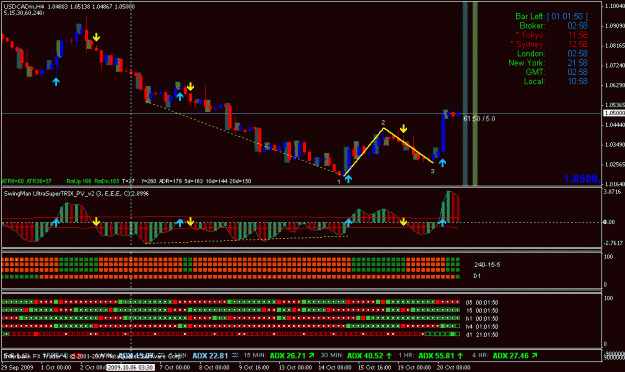Click the Sydney session time 12:58
The image size is (625, 372).
click(577, 44)
